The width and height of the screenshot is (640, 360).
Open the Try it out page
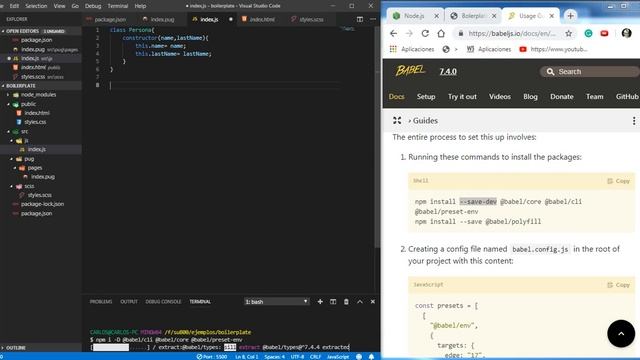tap(462, 97)
